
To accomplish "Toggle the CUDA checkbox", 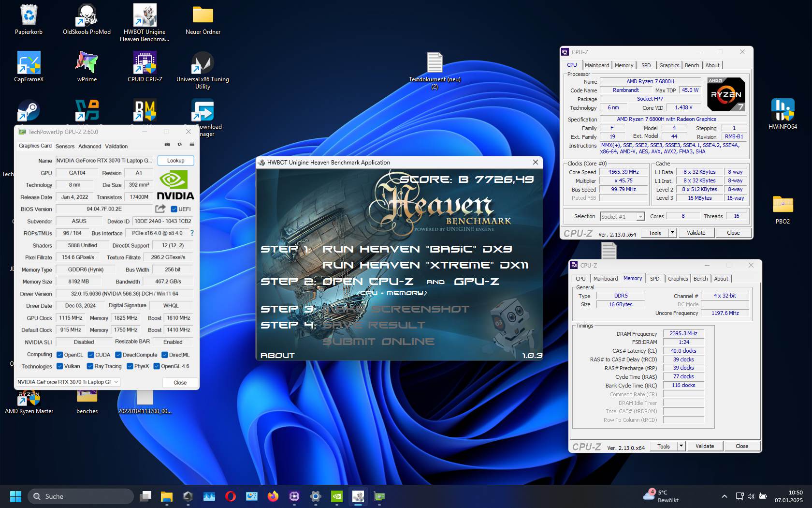I will pyautogui.click(x=91, y=355).
